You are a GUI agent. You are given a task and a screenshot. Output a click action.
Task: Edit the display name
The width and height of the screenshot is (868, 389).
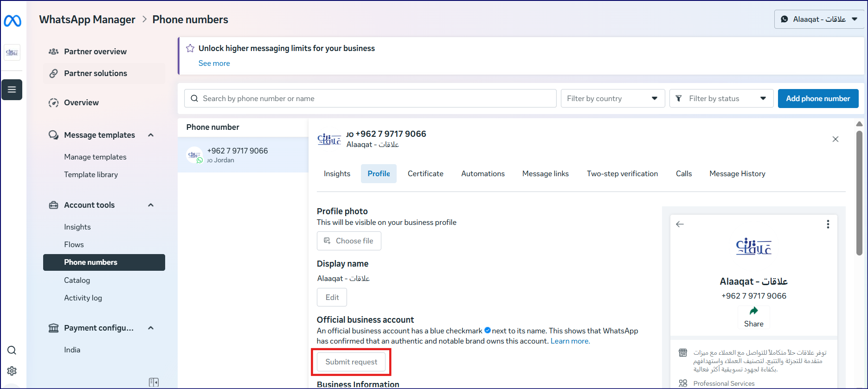(x=332, y=297)
